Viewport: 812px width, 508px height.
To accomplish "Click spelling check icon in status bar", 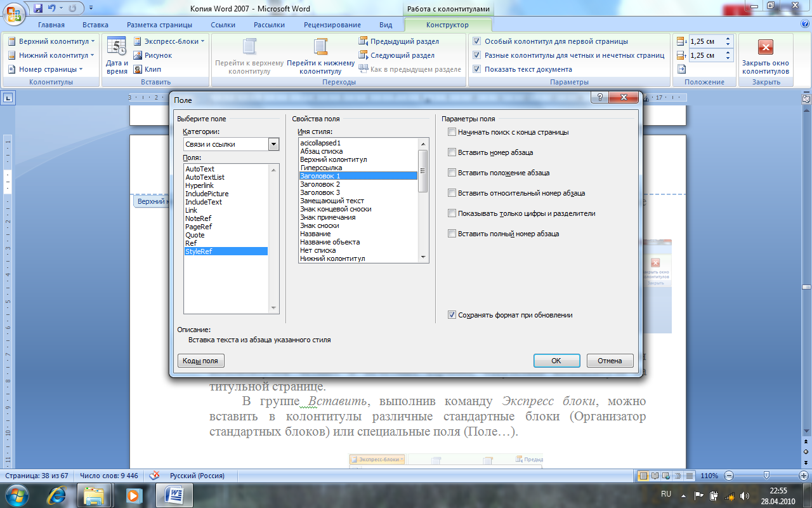I will (154, 476).
